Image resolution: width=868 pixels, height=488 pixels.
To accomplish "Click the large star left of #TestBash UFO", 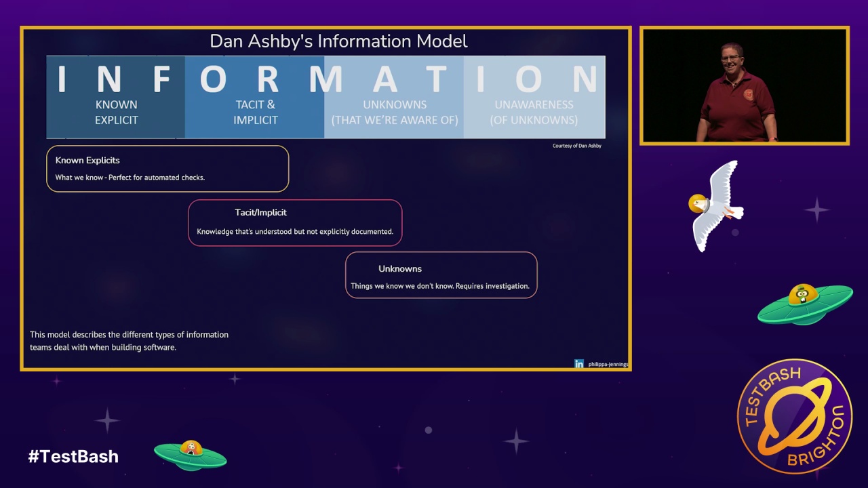I will point(107,420).
